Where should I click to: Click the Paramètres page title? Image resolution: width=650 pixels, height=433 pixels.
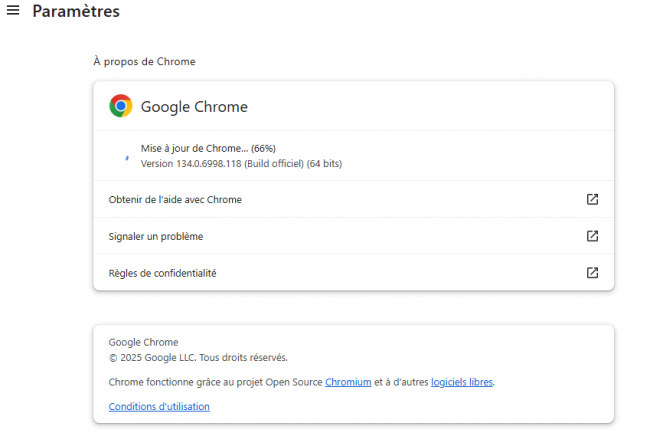(x=76, y=12)
